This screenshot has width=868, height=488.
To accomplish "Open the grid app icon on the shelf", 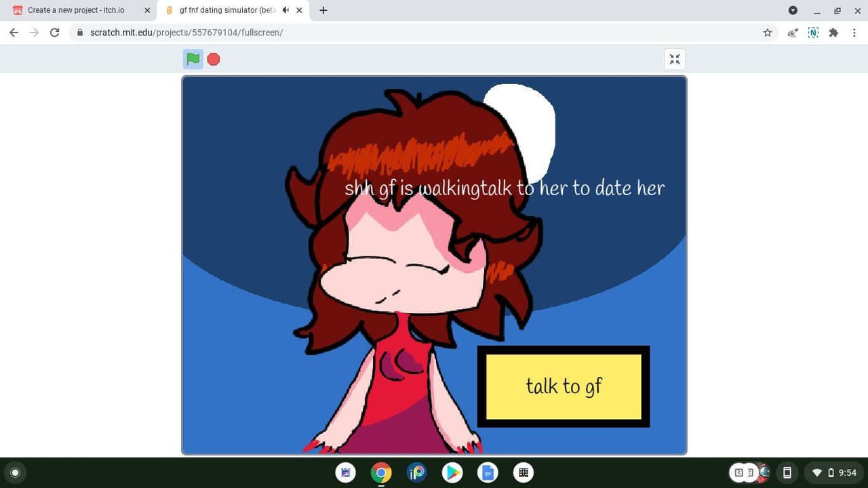I will click(x=523, y=472).
